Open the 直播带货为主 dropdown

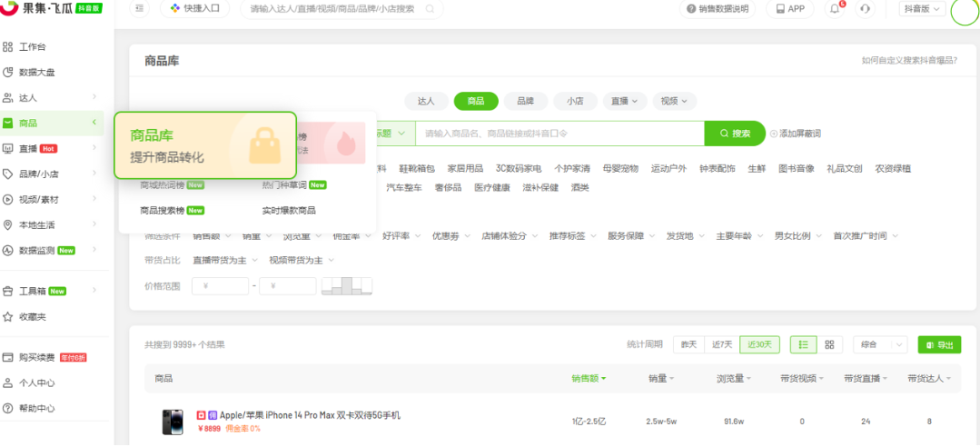pos(224,260)
